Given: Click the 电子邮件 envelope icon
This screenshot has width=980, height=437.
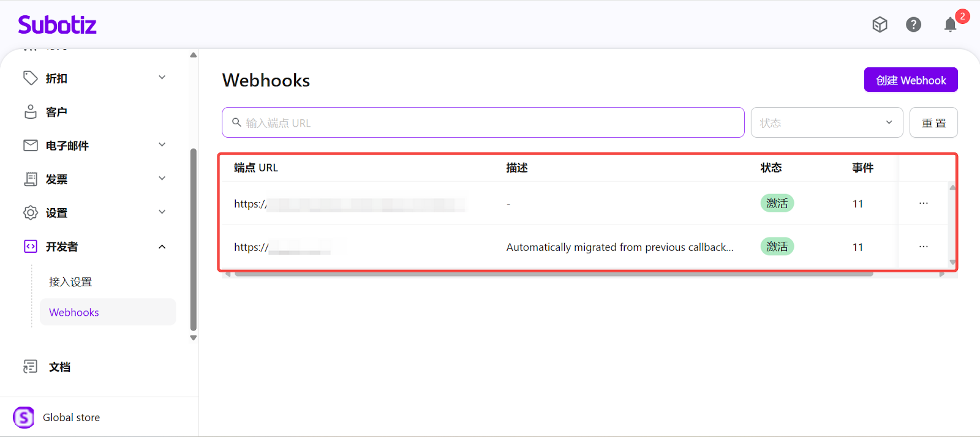Looking at the screenshot, I should (x=30, y=145).
